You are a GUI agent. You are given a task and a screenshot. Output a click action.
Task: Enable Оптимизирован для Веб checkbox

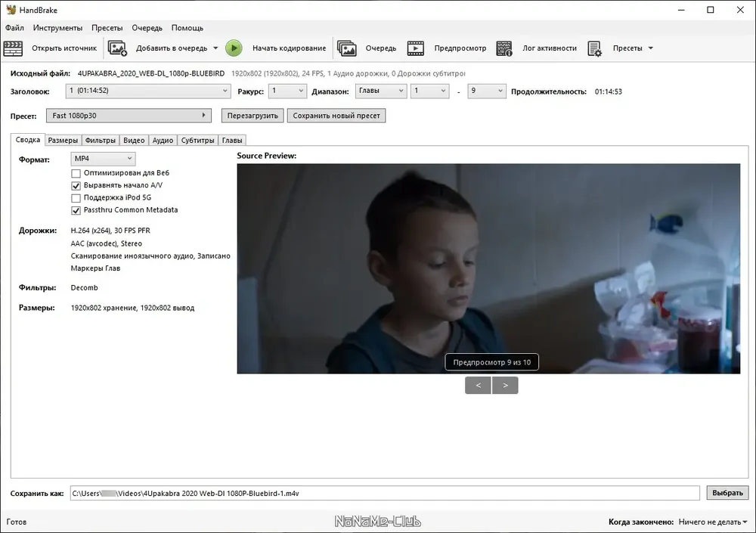click(76, 173)
